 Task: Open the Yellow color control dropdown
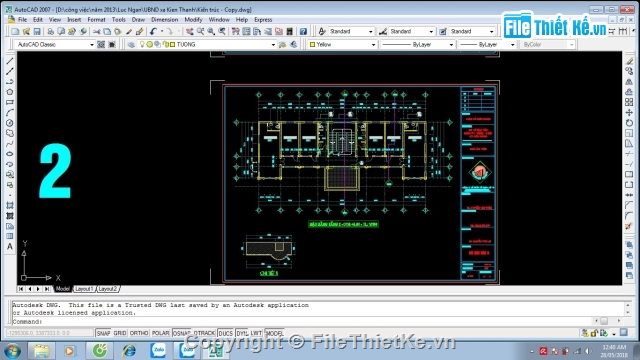pyautogui.click(x=373, y=44)
